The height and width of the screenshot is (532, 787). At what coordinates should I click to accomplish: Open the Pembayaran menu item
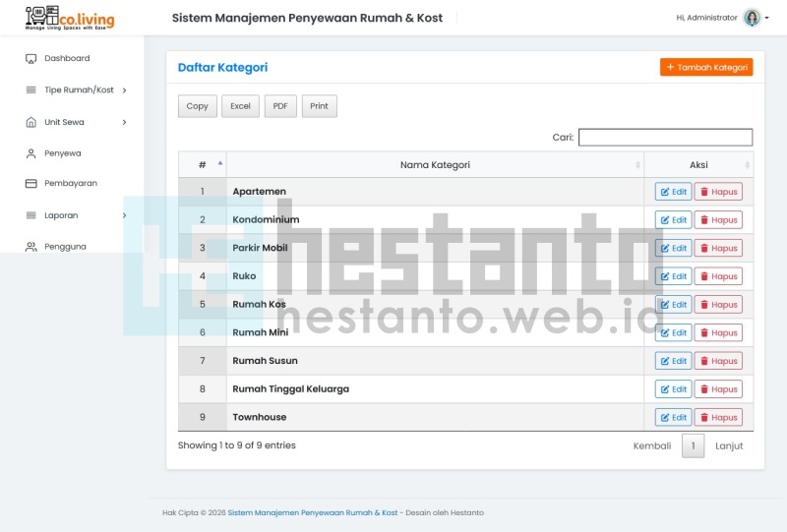(x=70, y=184)
